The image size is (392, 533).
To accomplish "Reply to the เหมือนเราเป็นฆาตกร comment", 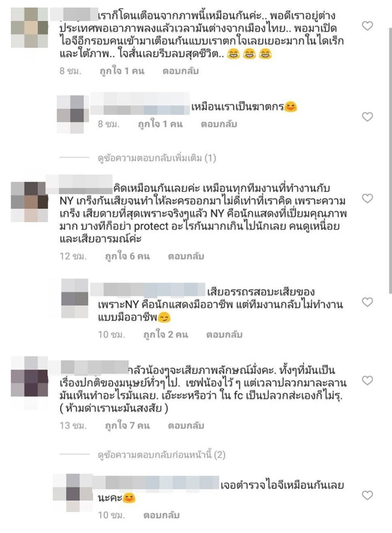I will pyautogui.click(x=219, y=124).
